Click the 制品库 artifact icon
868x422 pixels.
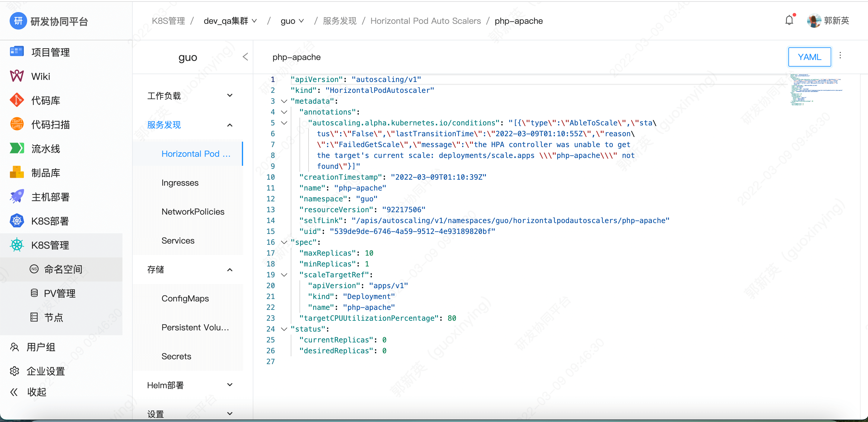pos(17,172)
